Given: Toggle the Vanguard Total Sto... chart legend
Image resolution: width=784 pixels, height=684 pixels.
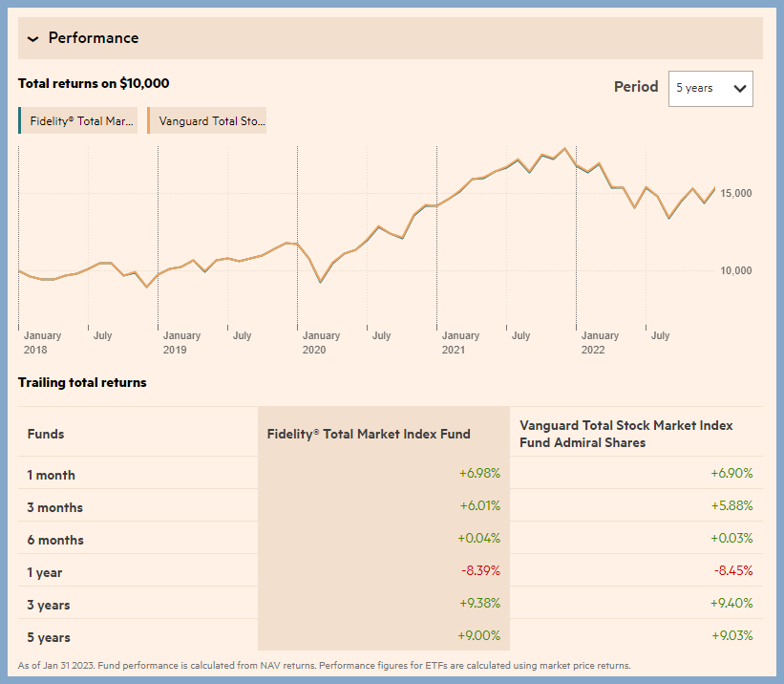Looking at the screenshot, I should point(207,120).
